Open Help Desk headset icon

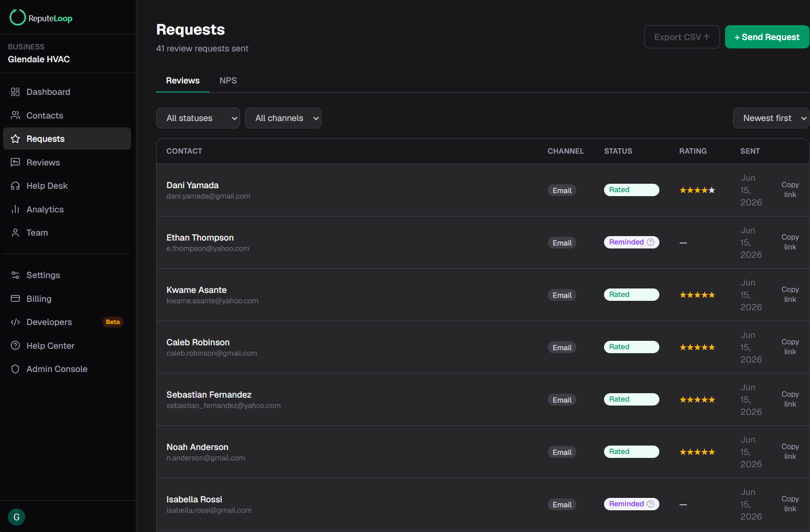(x=15, y=186)
